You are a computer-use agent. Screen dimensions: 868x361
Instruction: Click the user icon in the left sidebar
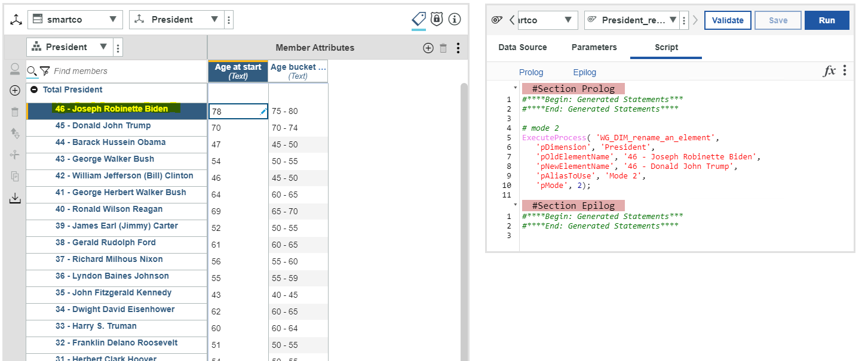(x=15, y=70)
